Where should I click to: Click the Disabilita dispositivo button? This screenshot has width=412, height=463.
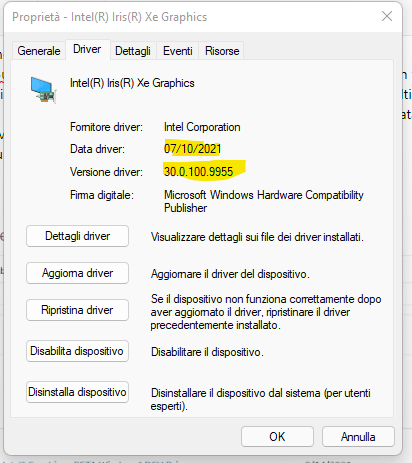pos(77,351)
